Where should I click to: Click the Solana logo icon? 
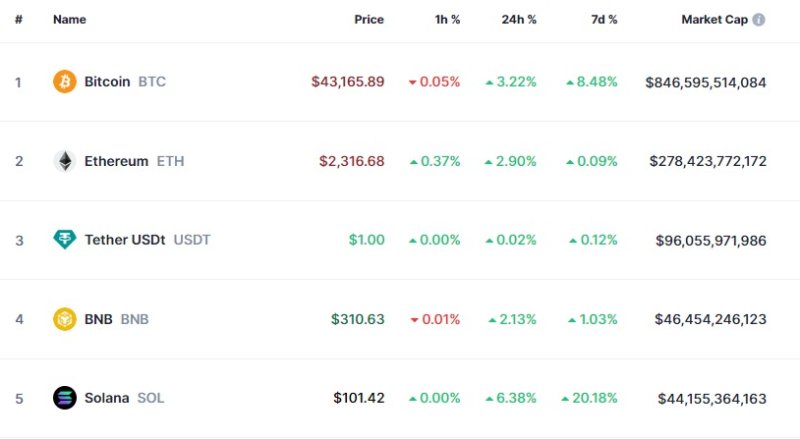pos(65,398)
